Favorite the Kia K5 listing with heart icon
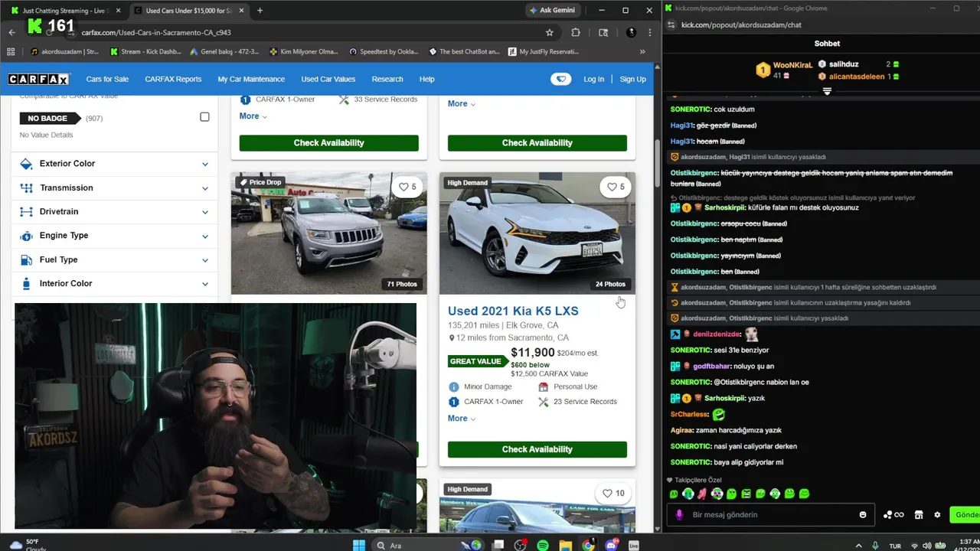980x551 pixels. 616,187
